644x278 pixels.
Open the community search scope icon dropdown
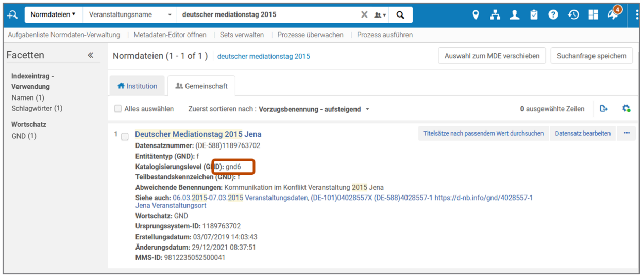coord(380,15)
